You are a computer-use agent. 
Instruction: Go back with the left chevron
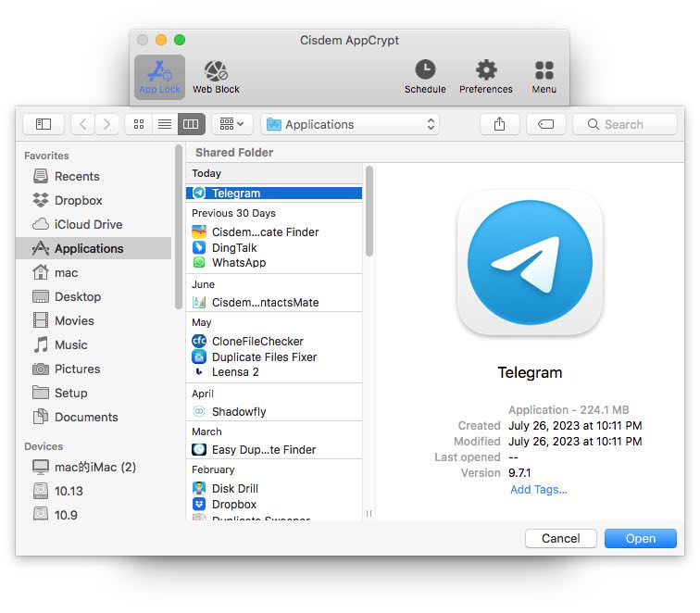(82, 124)
